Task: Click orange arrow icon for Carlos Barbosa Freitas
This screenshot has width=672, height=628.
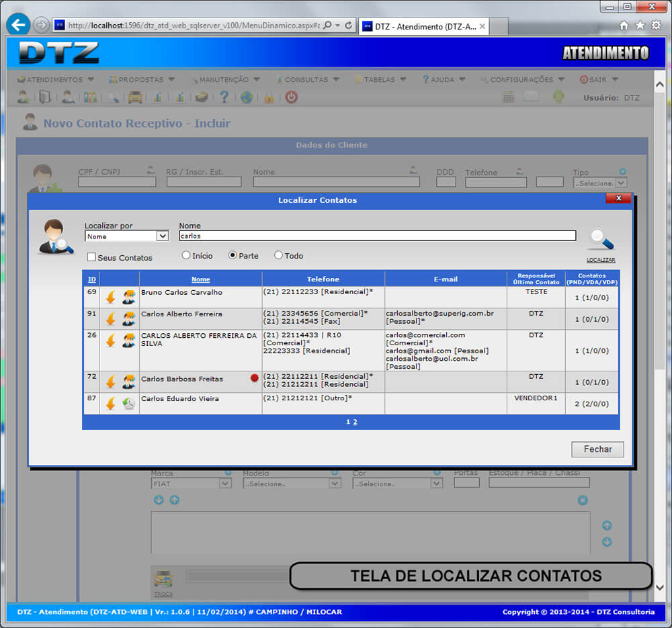Action: tap(111, 382)
